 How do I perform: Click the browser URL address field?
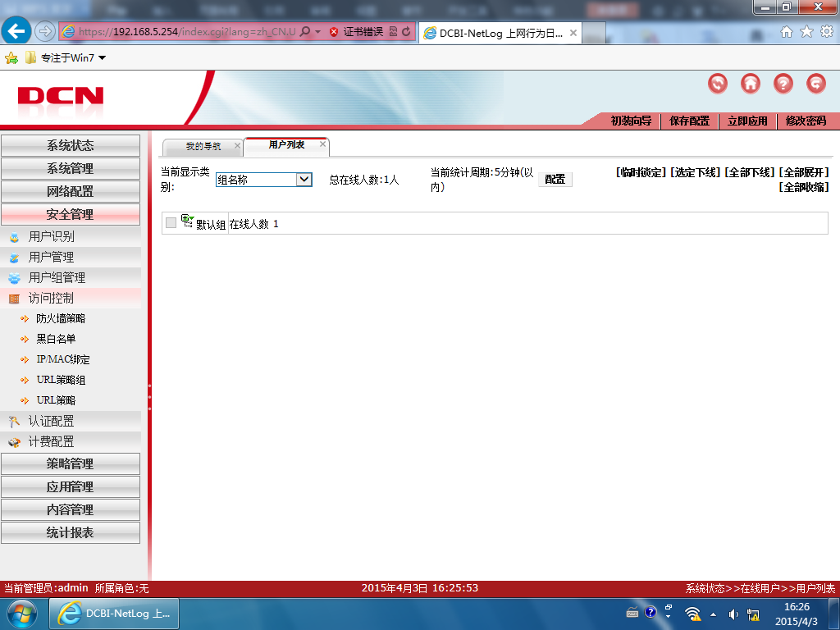186,32
